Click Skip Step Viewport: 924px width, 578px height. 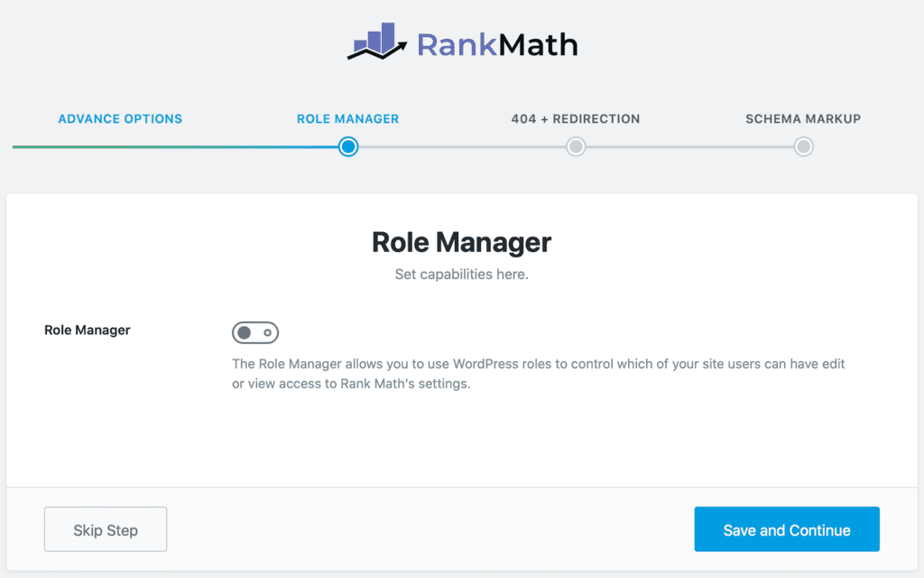point(105,529)
